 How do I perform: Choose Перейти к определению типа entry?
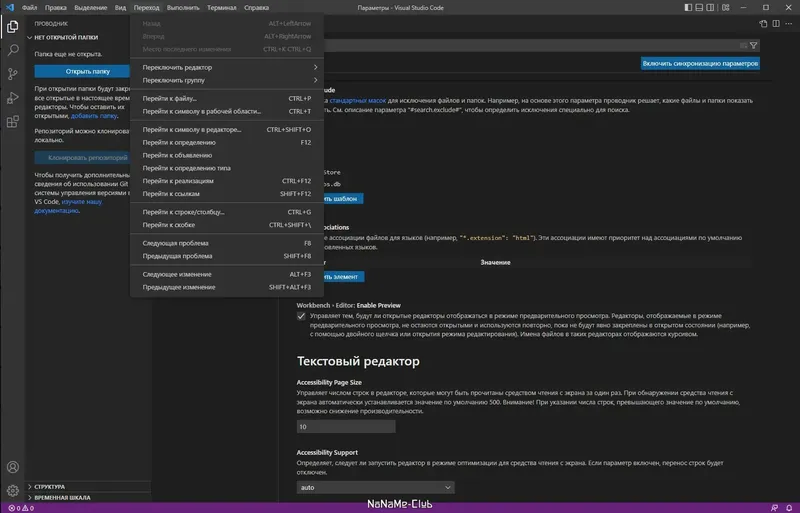(227, 168)
